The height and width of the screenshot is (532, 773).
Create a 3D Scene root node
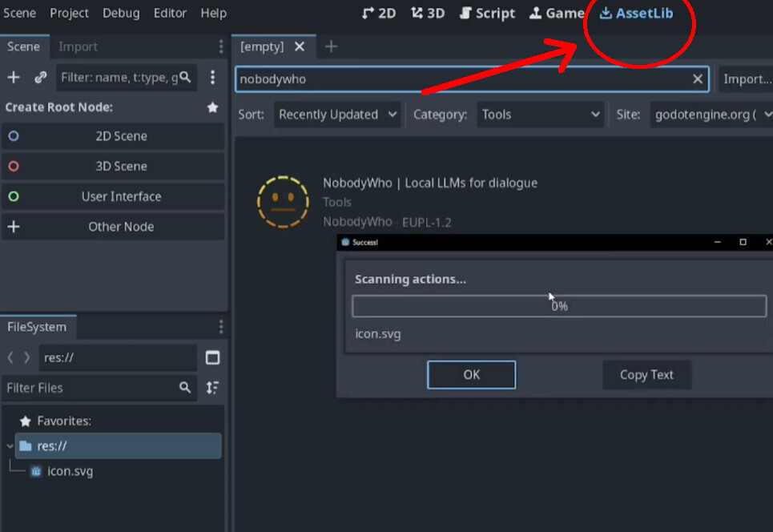coord(113,166)
